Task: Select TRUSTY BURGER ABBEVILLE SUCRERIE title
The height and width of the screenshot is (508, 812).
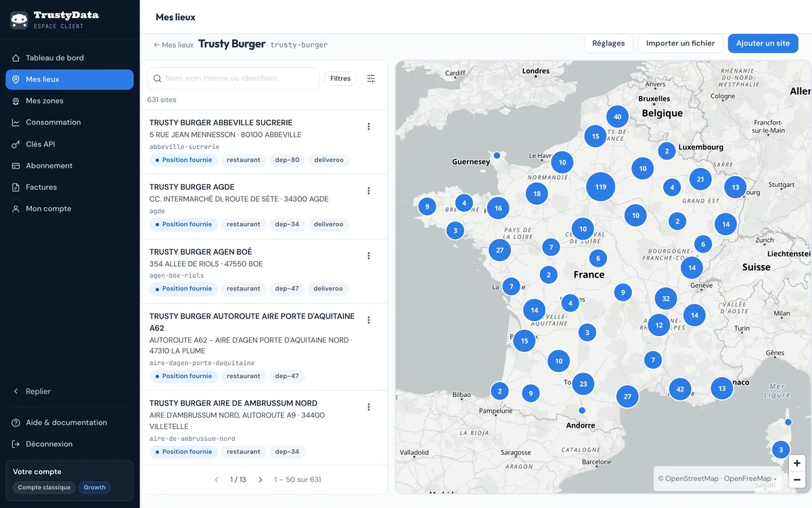Action: tap(221, 123)
